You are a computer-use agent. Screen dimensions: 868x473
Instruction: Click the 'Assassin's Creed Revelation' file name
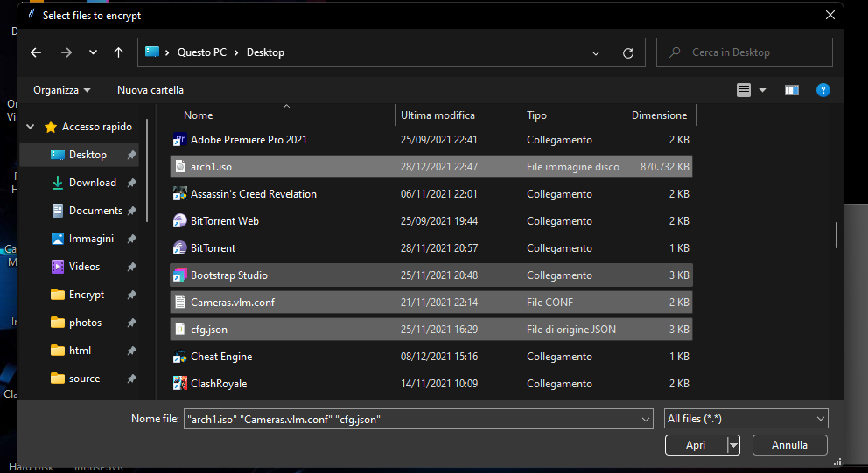pyautogui.click(x=254, y=193)
